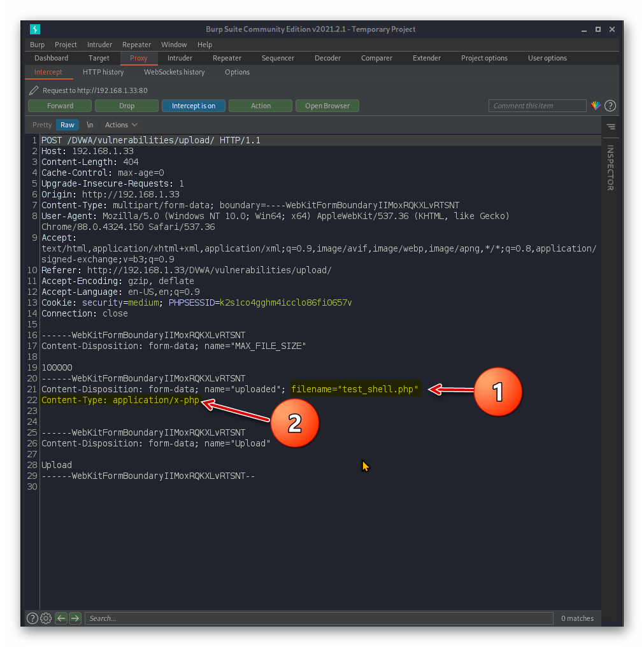Switch to the Target tab

(99, 58)
